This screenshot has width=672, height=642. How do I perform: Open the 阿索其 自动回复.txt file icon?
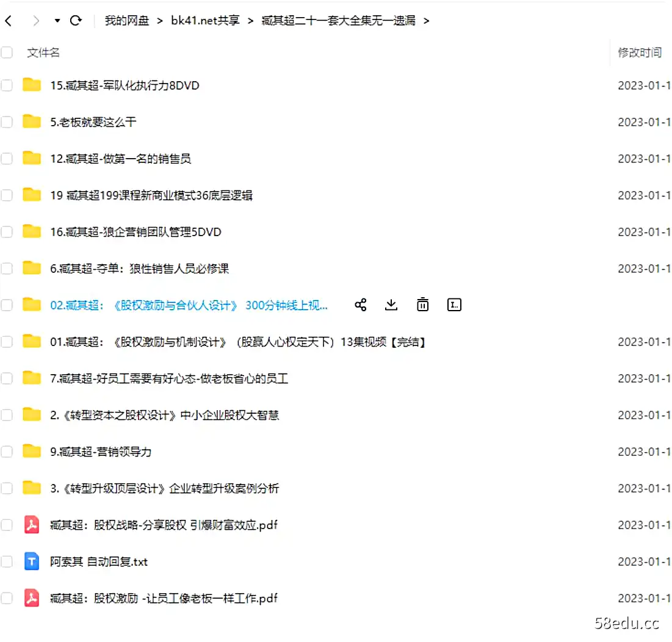(32, 561)
